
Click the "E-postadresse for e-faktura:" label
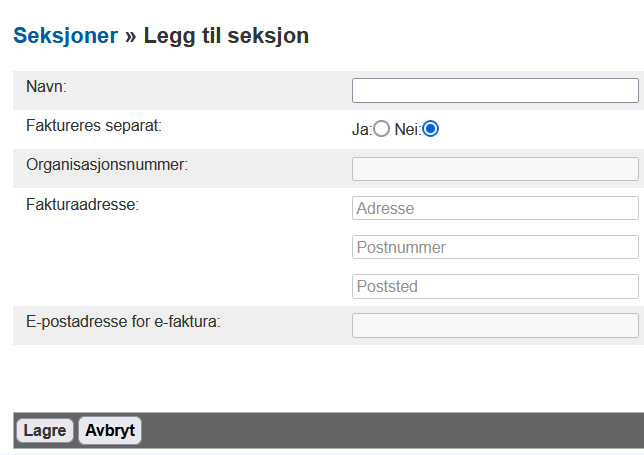(123, 321)
